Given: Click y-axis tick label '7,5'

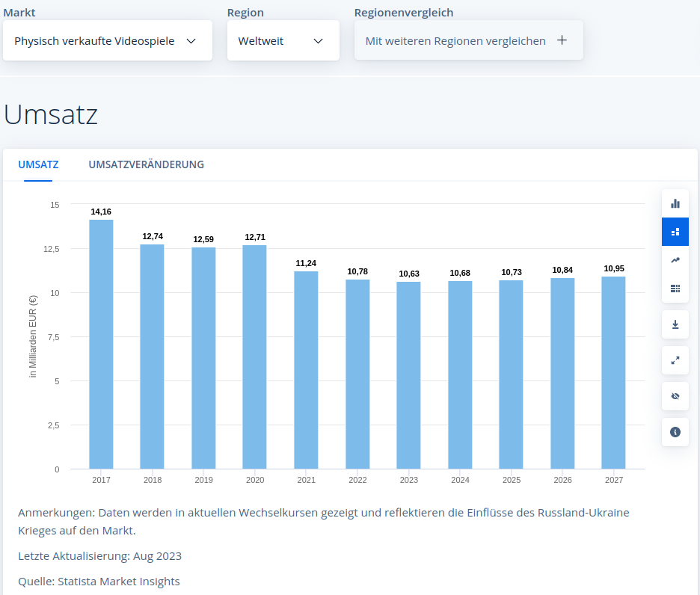Looking at the screenshot, I should [54, 337].
